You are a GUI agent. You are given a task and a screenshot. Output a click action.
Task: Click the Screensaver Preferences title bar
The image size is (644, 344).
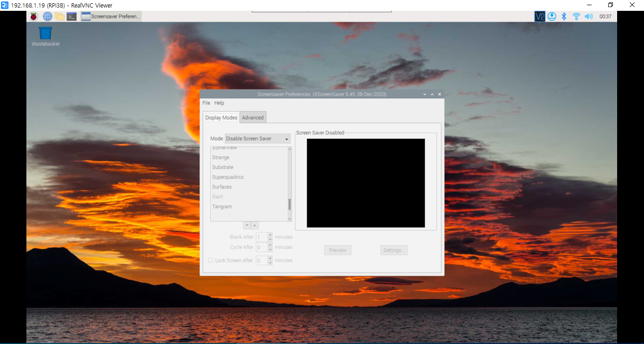[322, 94]
